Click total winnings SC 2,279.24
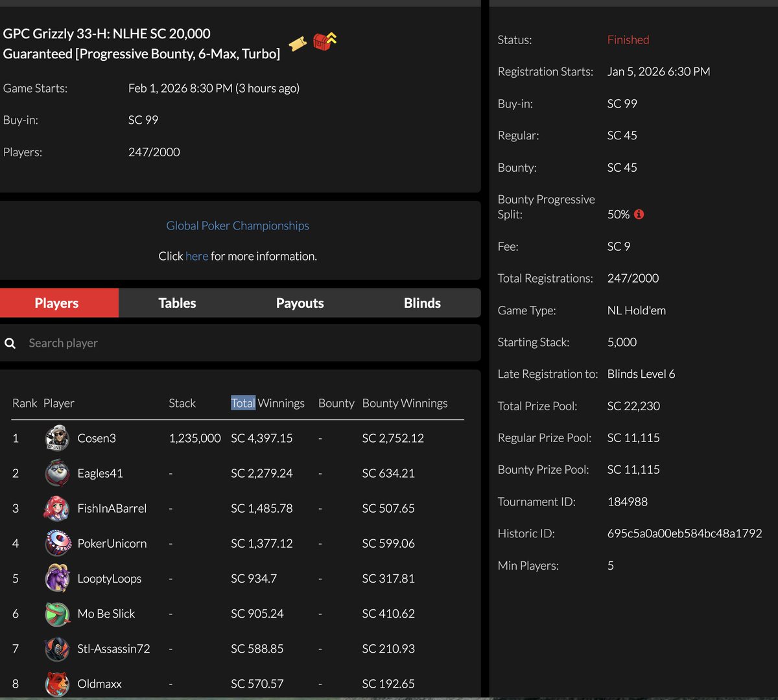778x700 pixels. click(x=262, y=473)
